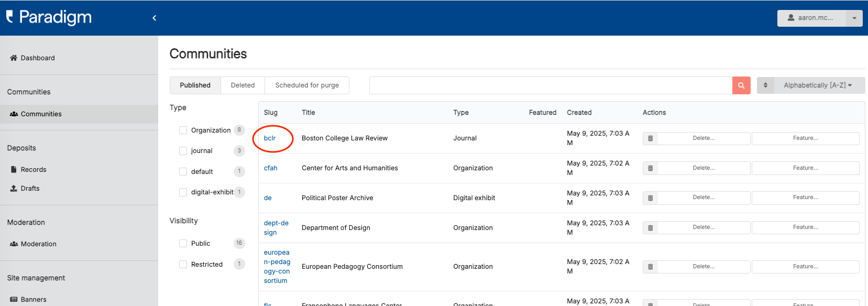This screenshot has width=868, height=306.
Task: Focus the communities search field
Action: pyautogui.click(x=551, y=85)
